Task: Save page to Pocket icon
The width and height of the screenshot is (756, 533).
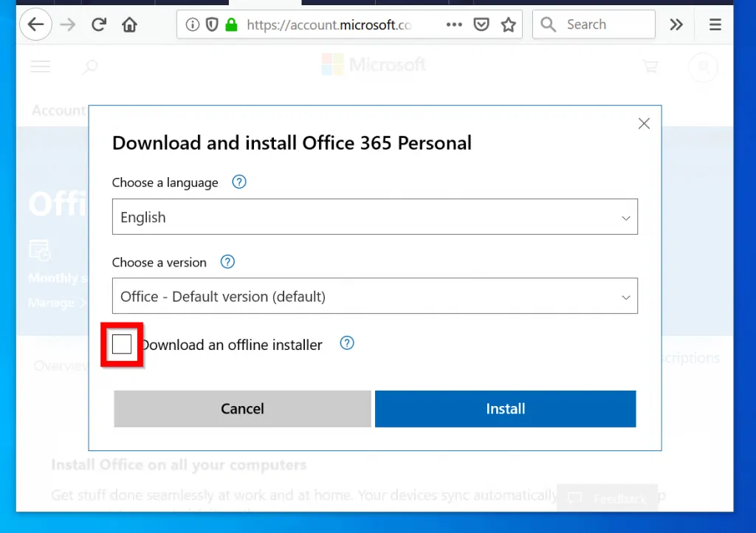Action: [x=481, y=24]
